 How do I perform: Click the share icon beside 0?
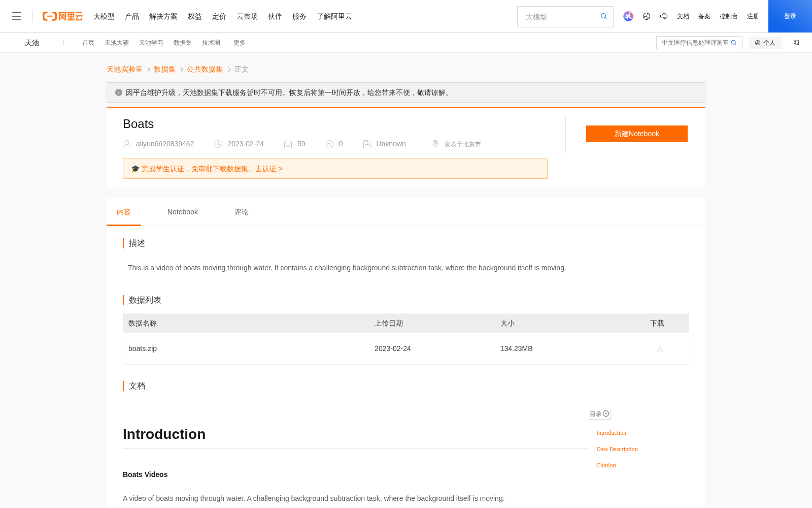[330, 144]
